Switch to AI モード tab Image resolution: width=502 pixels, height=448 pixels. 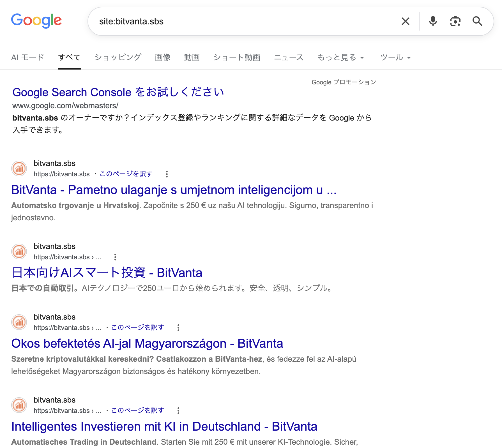coord(27,57)
